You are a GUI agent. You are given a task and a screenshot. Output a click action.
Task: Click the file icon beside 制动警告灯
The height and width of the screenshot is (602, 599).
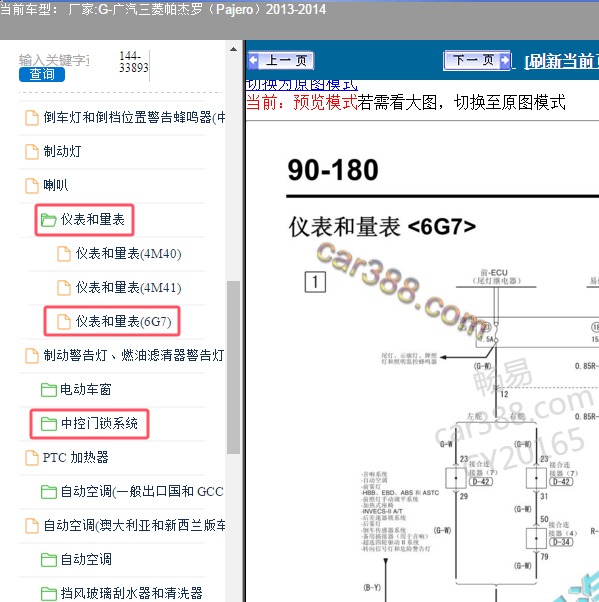(32, 356)
